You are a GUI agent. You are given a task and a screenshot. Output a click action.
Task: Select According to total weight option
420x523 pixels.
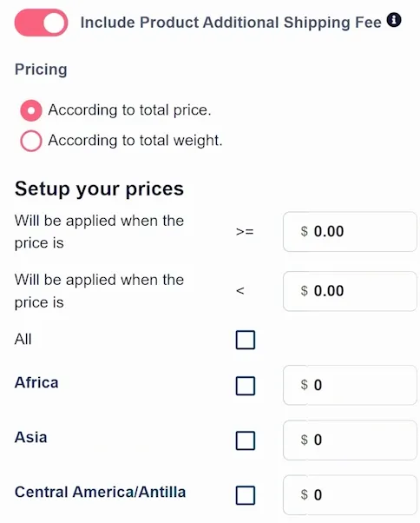(31, 141)
